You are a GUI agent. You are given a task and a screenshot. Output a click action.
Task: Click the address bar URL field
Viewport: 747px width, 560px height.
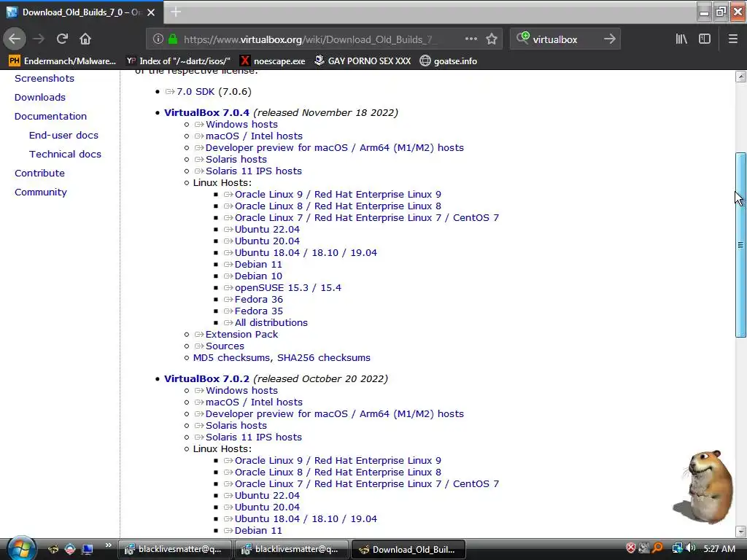309,39
